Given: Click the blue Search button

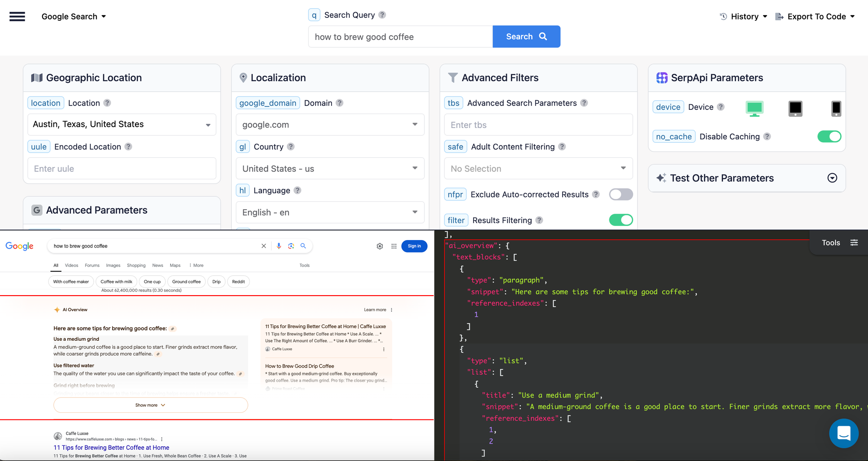Looking at the screenshot, I should pyautogui.click(x=526, y=36).
